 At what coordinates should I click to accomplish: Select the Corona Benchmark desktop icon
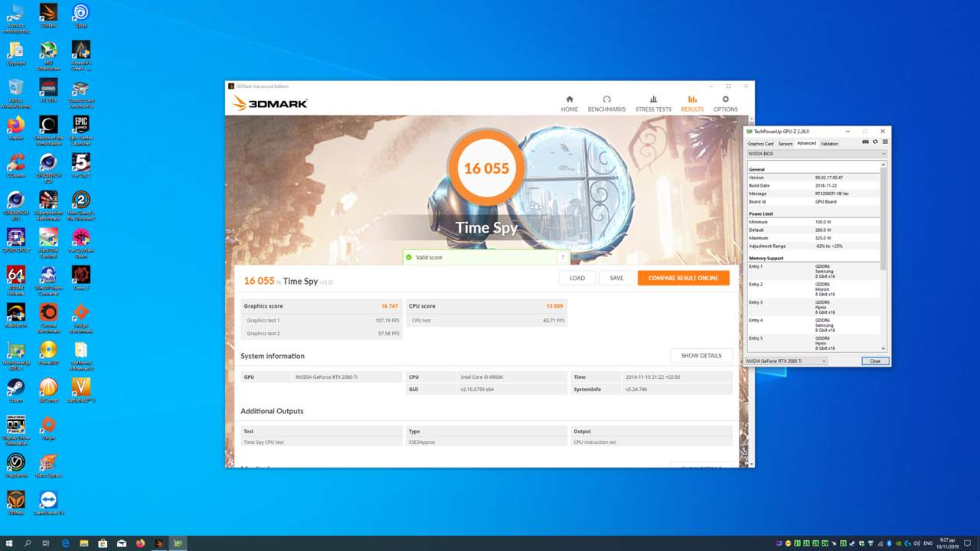[48, 318]
